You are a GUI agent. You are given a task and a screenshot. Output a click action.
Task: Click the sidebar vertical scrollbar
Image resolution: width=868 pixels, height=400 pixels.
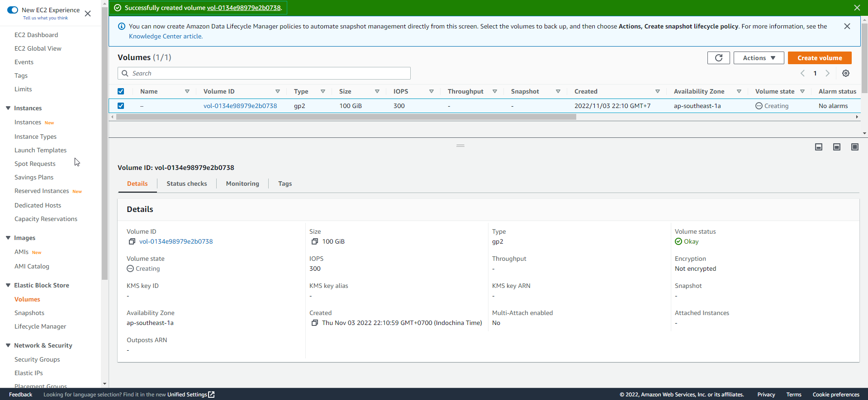104,144
